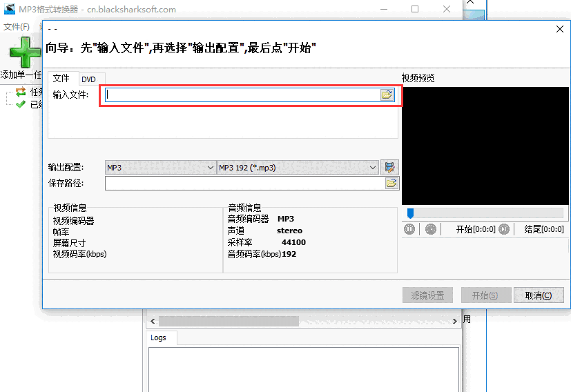Select the 文件 tab in the wizard
The height and width of the screenshot is (392, 571).
[x=61, y=79]
